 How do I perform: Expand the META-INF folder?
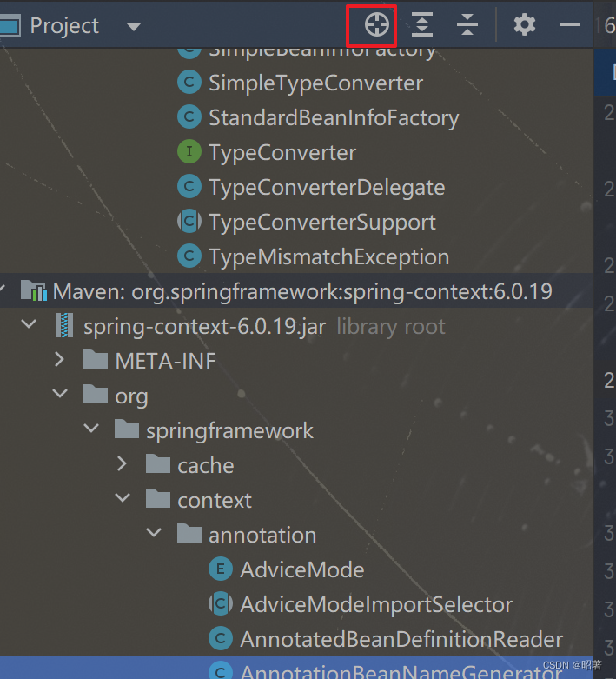(60, 360)
